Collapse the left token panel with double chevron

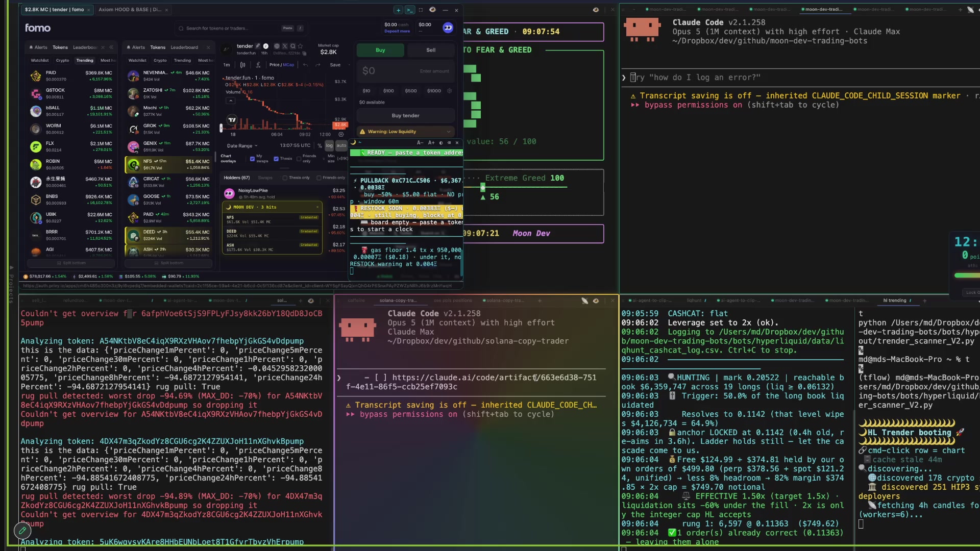[111, 47]
